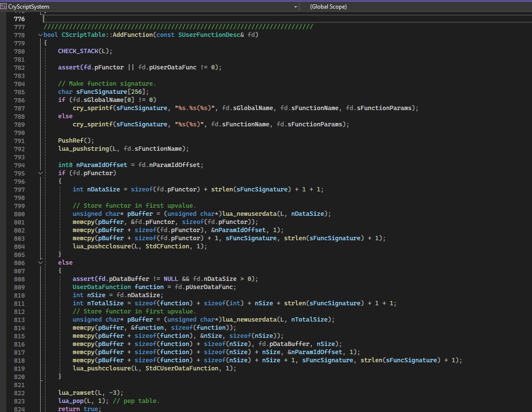Screen dimensions: 532x412
Task: Click StdCUserDataFunction on line 819
Action: pyautogui.click(x=182, y=368)
